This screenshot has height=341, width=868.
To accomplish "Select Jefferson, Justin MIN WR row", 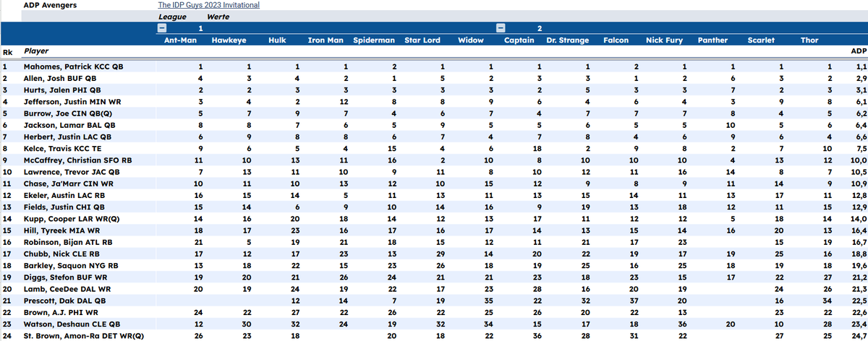I will (x=434, y=102).
